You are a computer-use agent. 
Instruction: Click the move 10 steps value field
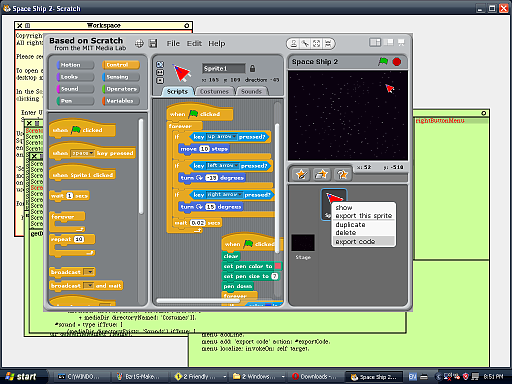[204, 149]
